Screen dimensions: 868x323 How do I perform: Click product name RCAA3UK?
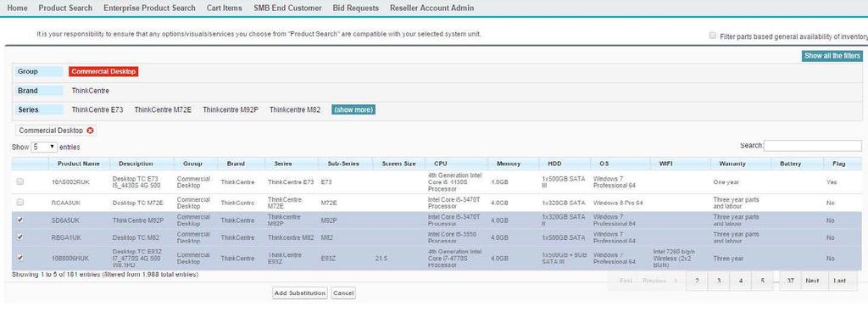click(66, 203)
